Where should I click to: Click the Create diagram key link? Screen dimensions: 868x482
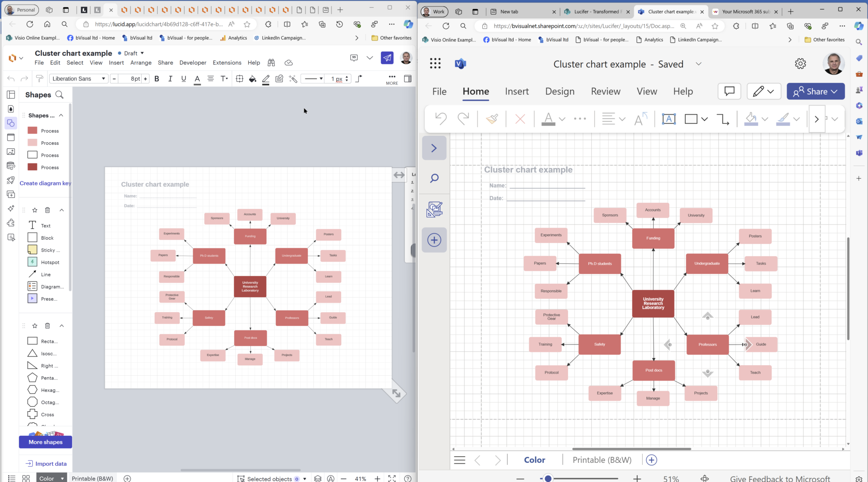pos(45,183)
